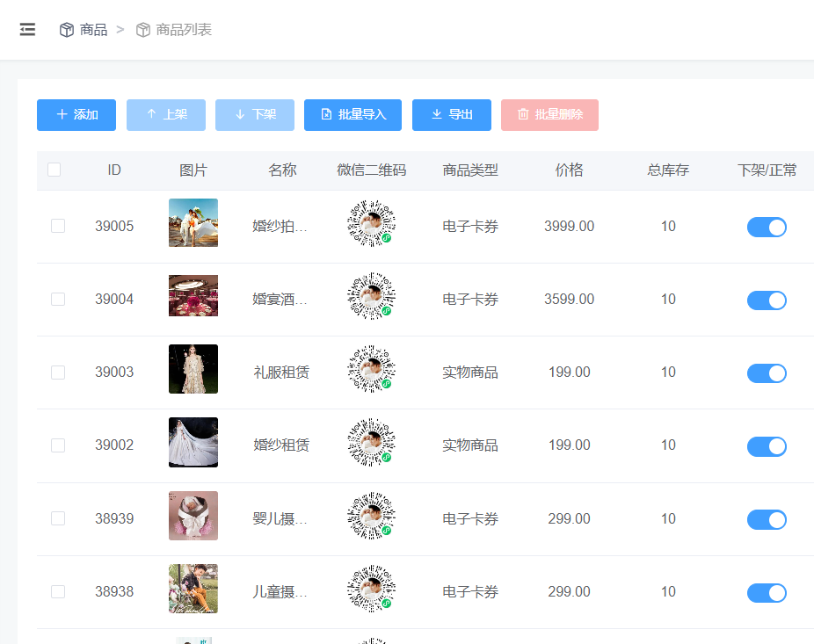Image resolution: width=814 pixels, height=644 pixels.
Task: Click the product name 婚纱租赁
Action: pyautogui.click(x=281, y=445)
